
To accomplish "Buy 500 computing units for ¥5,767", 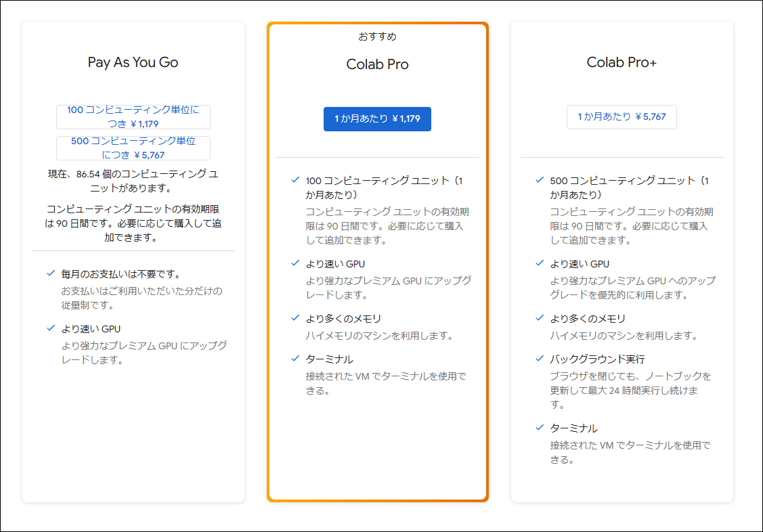I will (x=133, y=148).
